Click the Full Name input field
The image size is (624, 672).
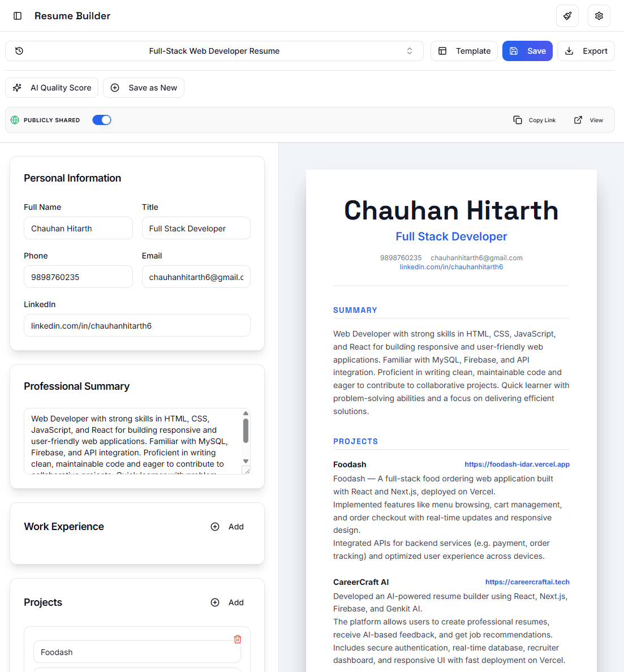[x=79, y=228]
